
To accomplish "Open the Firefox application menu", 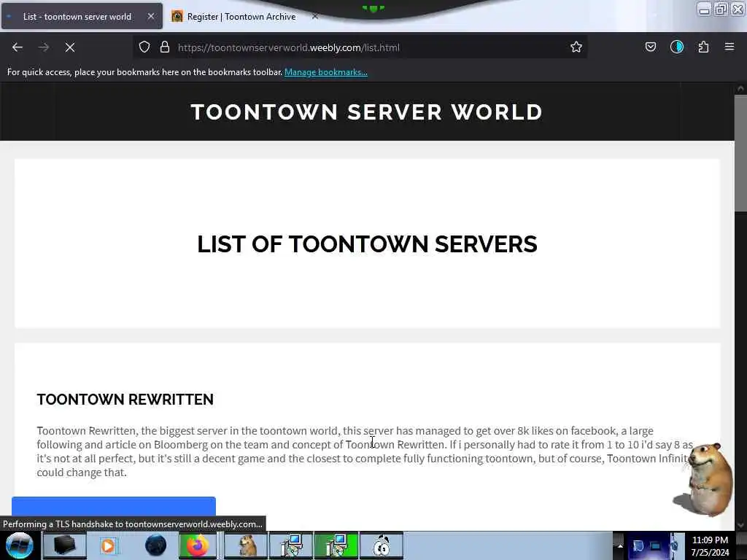I will [729, 47].
